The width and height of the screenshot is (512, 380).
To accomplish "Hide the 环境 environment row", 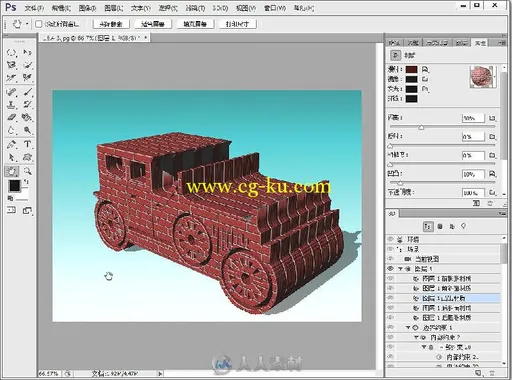I will click(390, 239).
